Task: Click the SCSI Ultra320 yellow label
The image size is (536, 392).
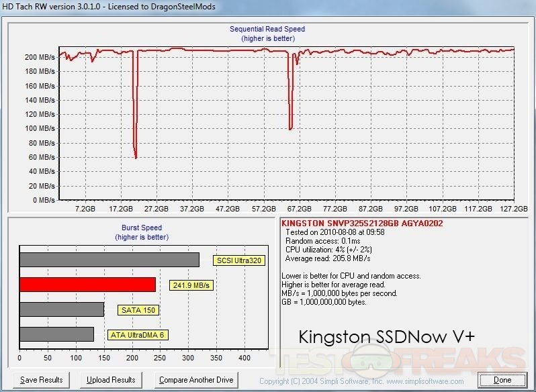Action: click(238, 260)
